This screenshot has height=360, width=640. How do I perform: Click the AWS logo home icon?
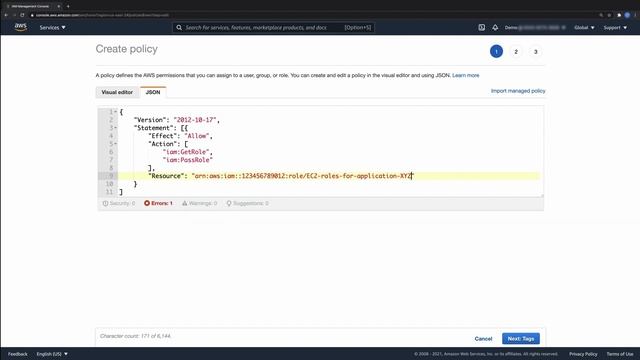pos(20,27)
